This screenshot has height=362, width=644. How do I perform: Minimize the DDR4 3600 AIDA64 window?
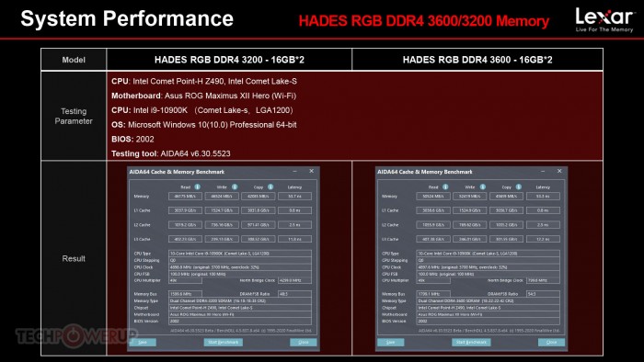(x=543, y=171)
